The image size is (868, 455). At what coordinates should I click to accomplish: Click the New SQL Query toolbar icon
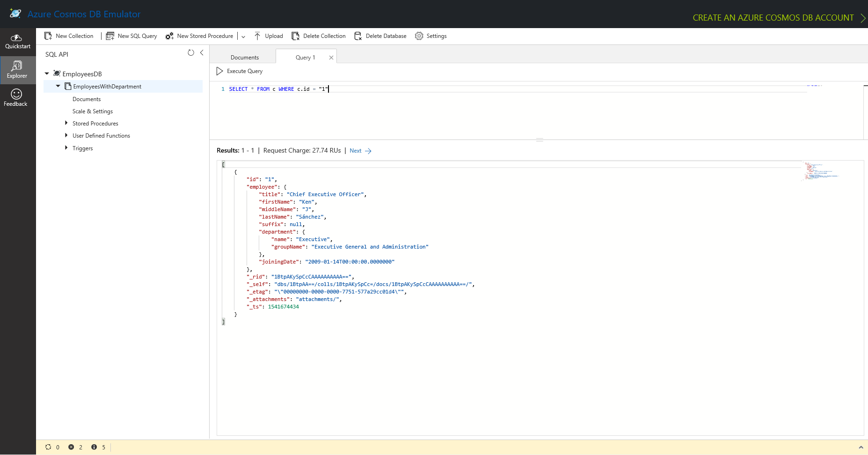[x=110, y=36]
